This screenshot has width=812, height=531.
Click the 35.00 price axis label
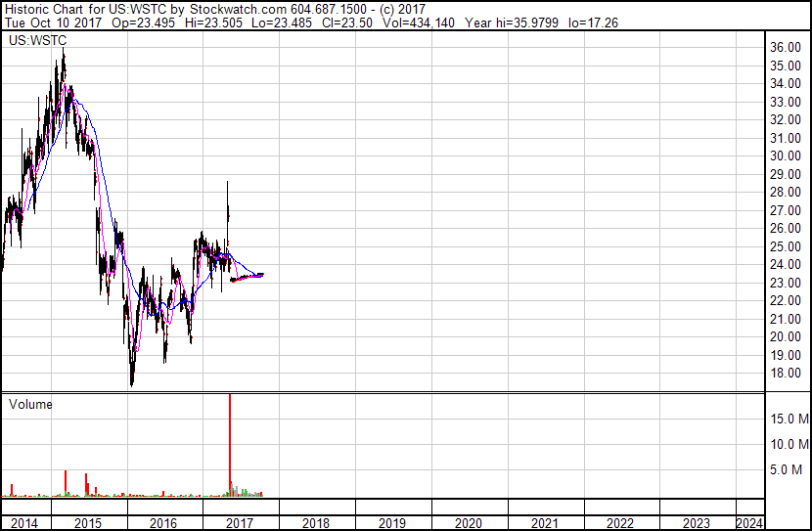786,66
